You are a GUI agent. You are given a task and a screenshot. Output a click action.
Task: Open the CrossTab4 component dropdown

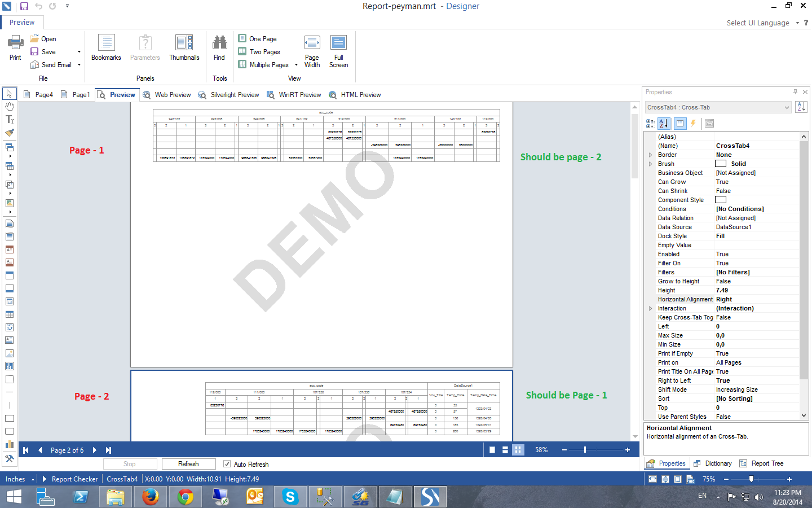pos(787,107)
